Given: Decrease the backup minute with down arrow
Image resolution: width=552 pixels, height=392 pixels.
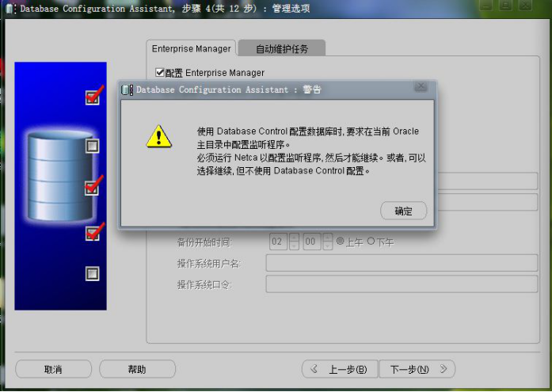Looking at the screenshot, I should [327, 245].
